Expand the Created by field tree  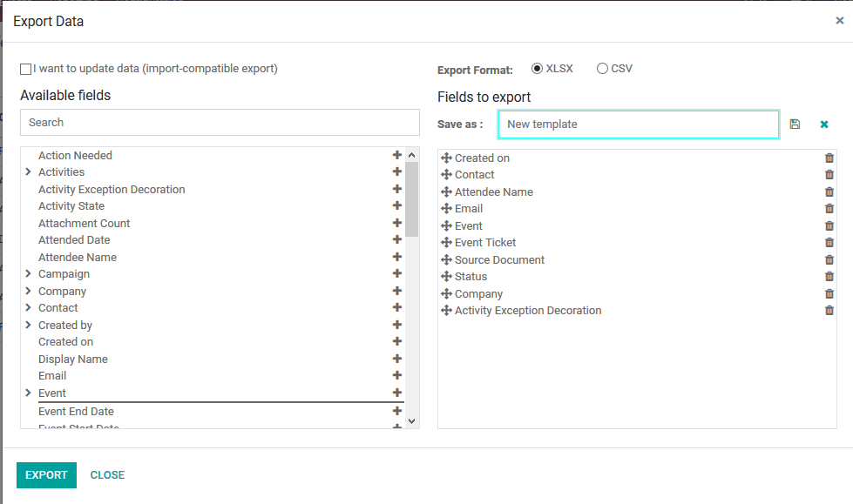pos(28,326)
